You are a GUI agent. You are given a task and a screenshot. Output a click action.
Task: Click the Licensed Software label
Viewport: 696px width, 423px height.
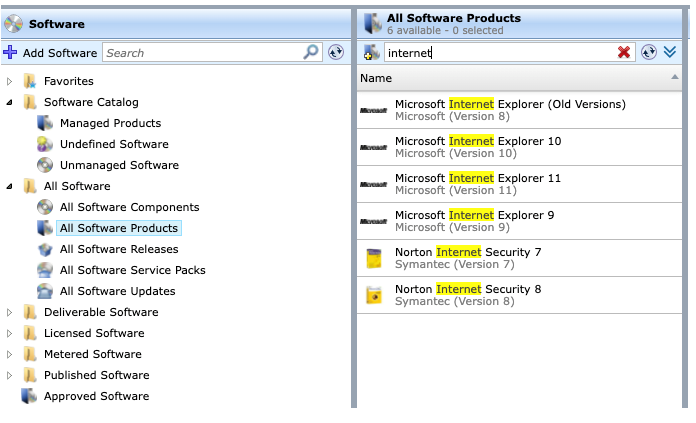94,333
